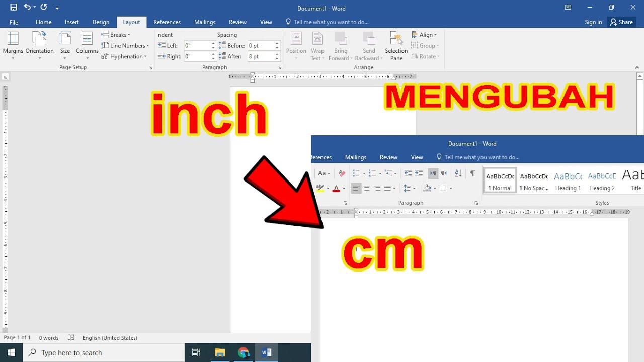
Task: Click the Windows taskbar search box
Action: click(104, 352)
